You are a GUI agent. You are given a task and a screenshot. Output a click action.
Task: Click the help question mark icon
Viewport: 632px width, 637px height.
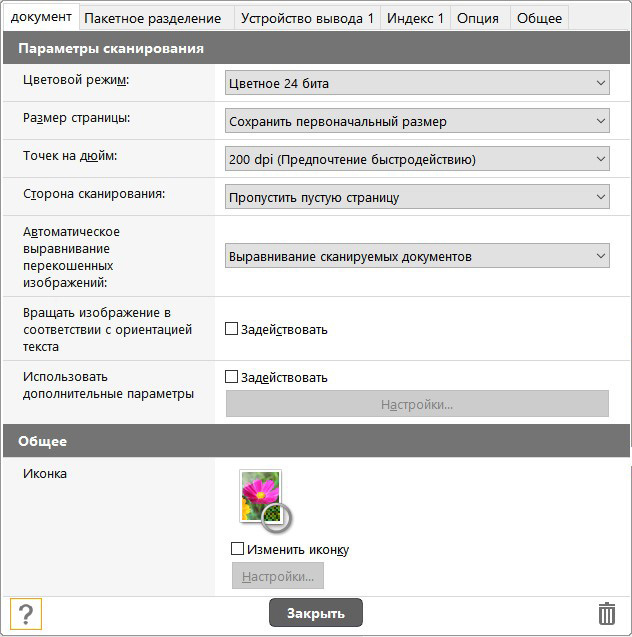(26, 613)
